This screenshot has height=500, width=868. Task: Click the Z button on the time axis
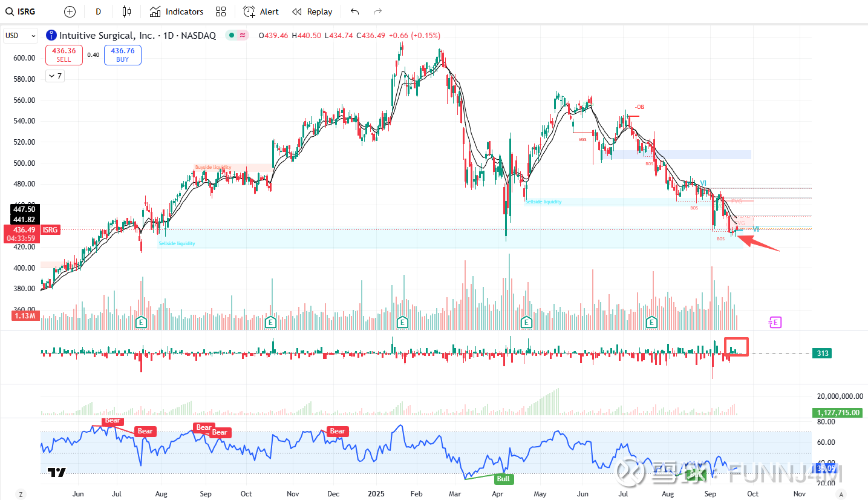point(21,494)
